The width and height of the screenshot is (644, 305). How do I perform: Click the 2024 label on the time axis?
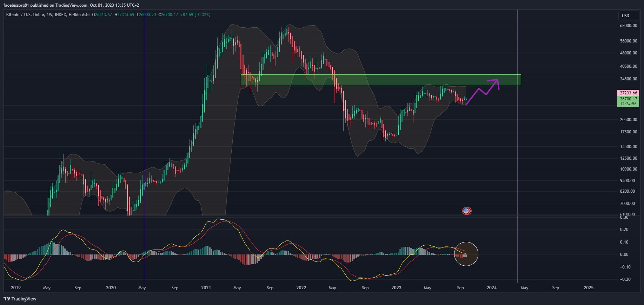pyautogui.click(x=491, y=288)
